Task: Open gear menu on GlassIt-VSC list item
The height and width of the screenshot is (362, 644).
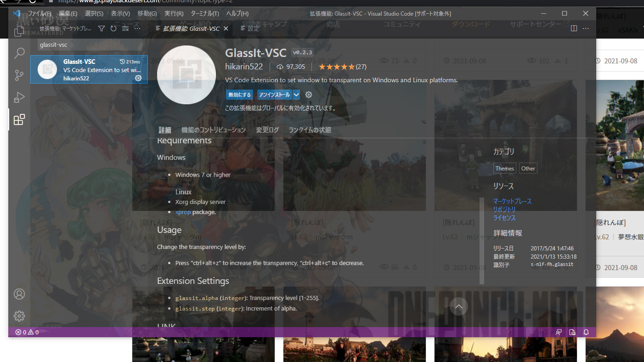Action: click(x=138, y=78)
